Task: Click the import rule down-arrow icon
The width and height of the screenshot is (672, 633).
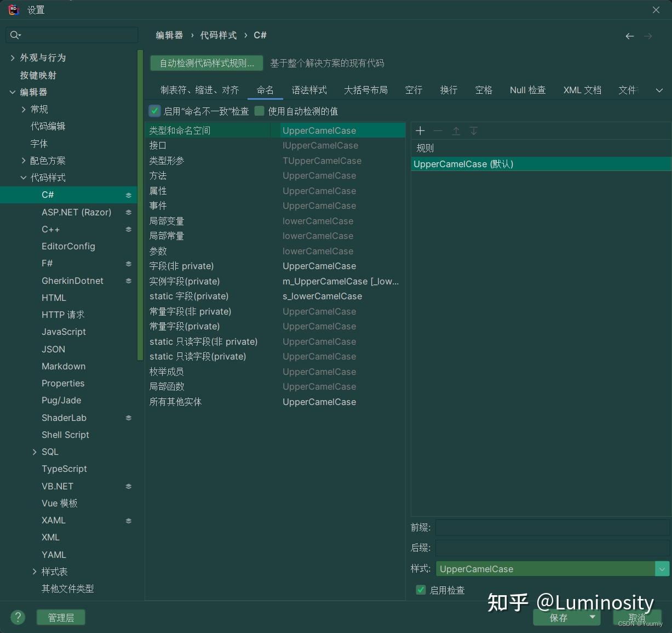Action: (x=473, y=130)
